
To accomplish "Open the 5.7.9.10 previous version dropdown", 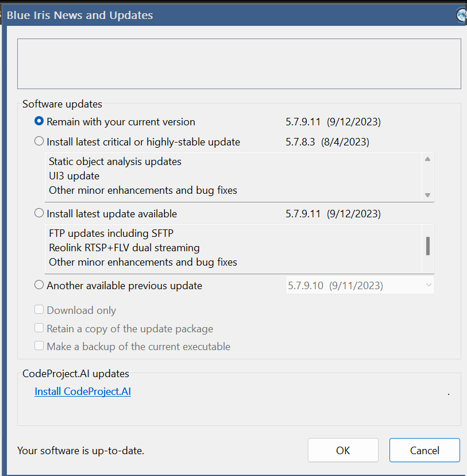I will pos(360,285).
